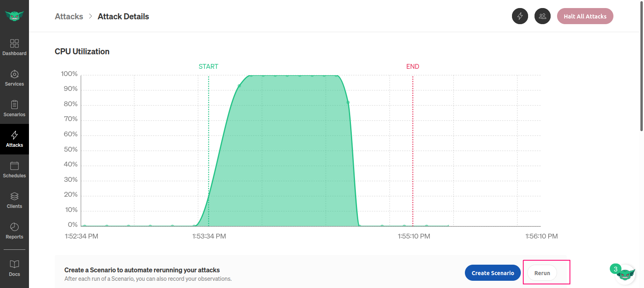Open the Schedules page
The width and height of the screenshot is (644, 288).
pos(14,170)
